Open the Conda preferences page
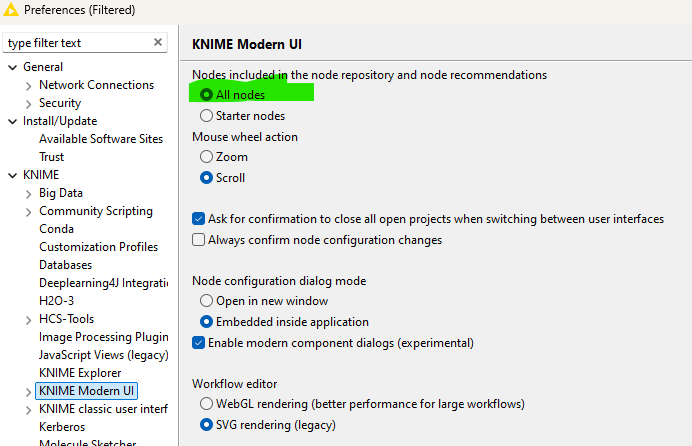This screenshot has width=692, height=446. click(x=57, y=229)
